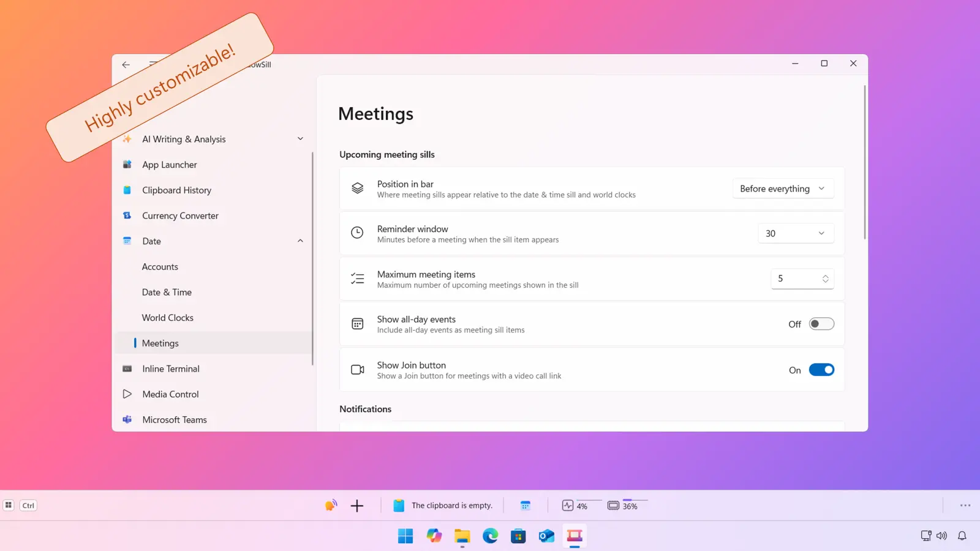Select Clipboard History in sidebar
Viewport: 980px width, 551px height.
213,190
